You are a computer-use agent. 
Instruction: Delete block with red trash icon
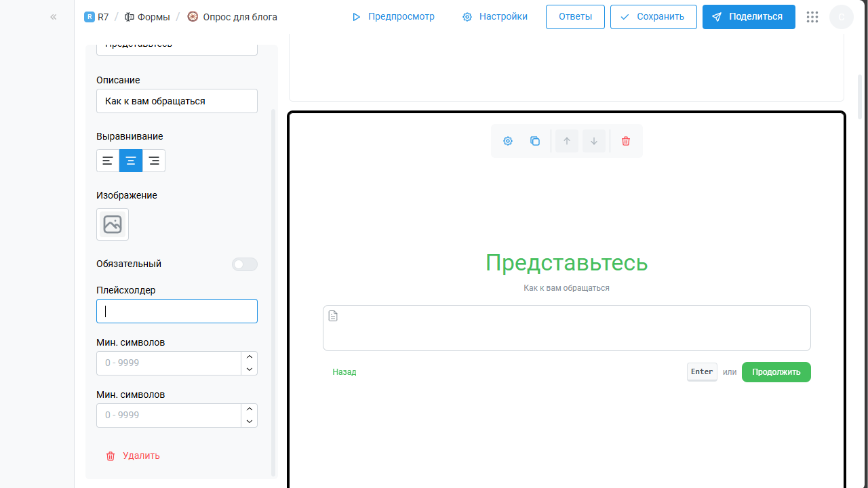(626, 141)
